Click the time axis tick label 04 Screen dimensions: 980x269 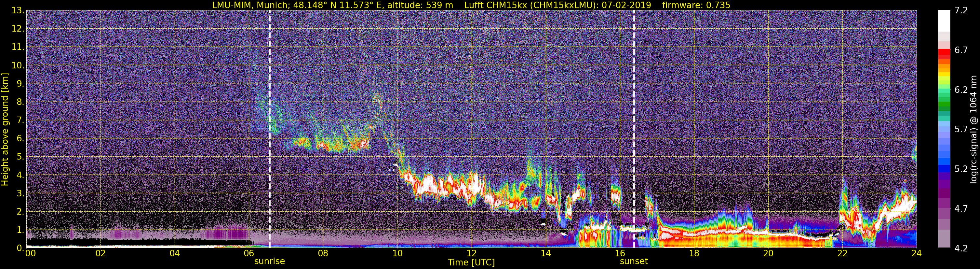click(175, 253)
